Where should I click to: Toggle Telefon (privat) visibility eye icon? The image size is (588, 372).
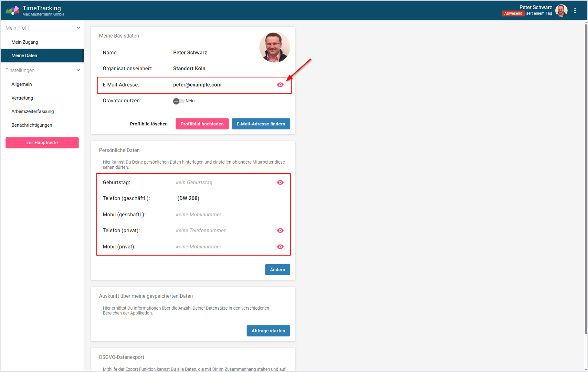click(x=280, y=230)
